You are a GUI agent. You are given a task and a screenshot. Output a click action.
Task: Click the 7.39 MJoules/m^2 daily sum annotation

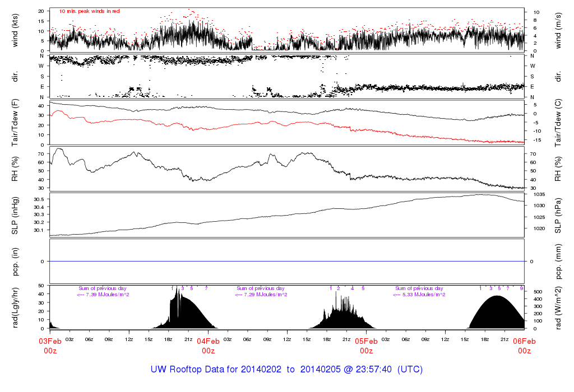pos(103,294)
